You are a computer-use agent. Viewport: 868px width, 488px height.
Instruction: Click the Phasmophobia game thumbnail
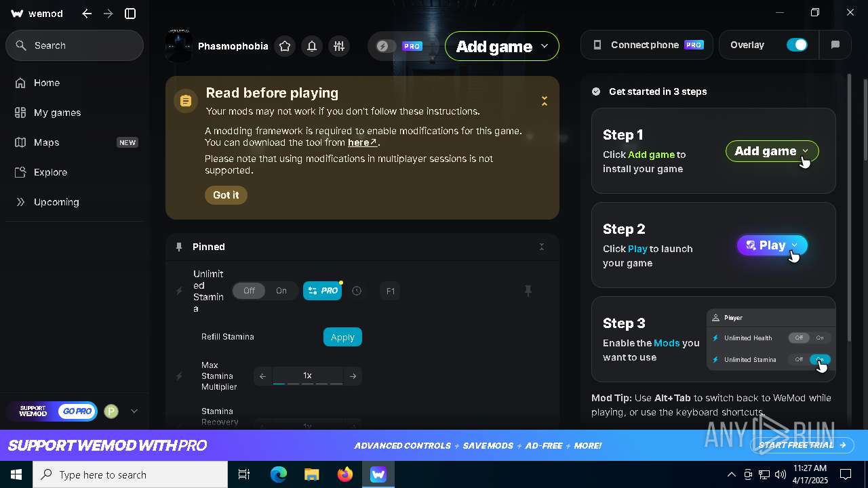[179, 46]
